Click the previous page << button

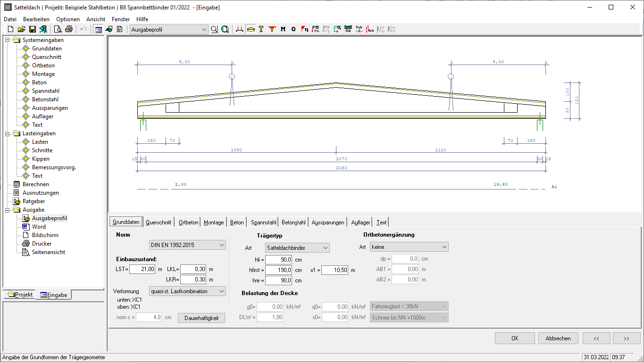tap(596, 338)
